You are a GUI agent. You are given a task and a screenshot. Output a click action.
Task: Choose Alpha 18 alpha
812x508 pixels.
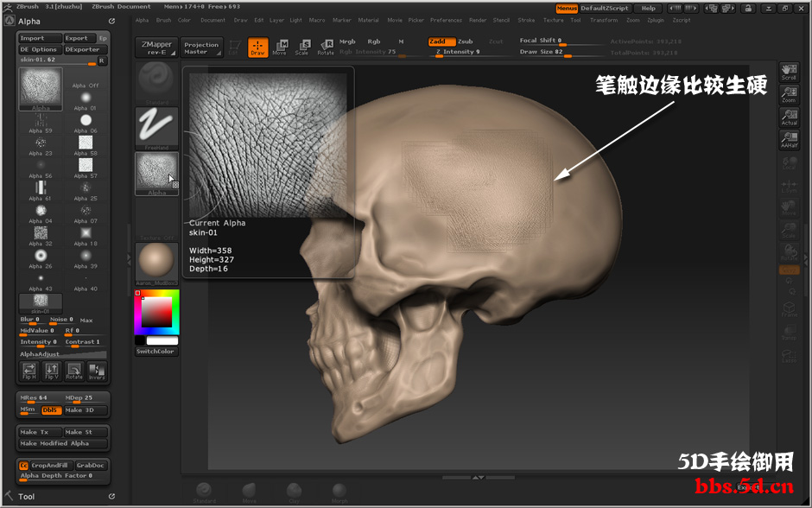[x=86, y=236]
